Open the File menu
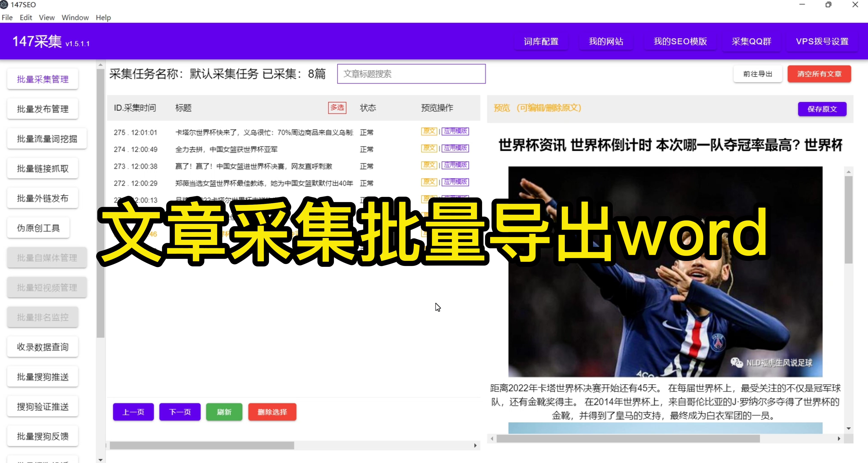This screenshot has width=868, height=463. pos(7,17)
